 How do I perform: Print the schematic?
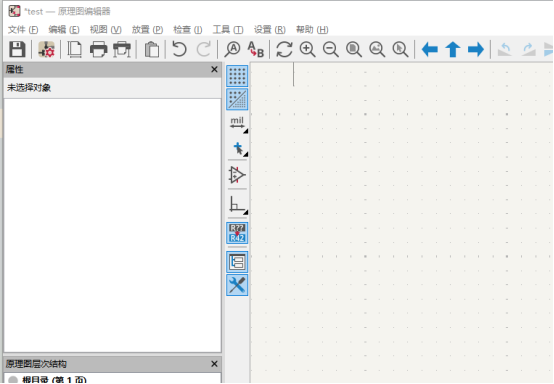[x=98, y=49]
